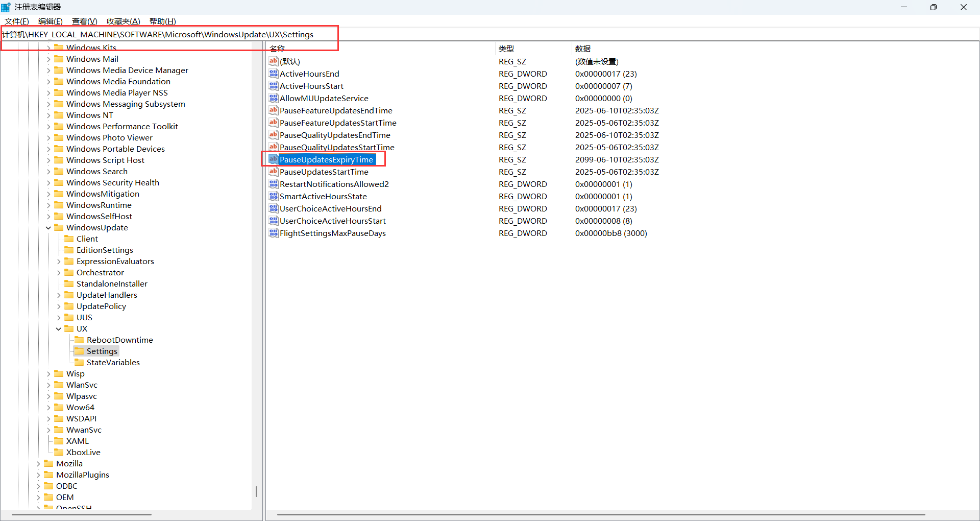Expand the ODBC key

click(x=38, y=486)
